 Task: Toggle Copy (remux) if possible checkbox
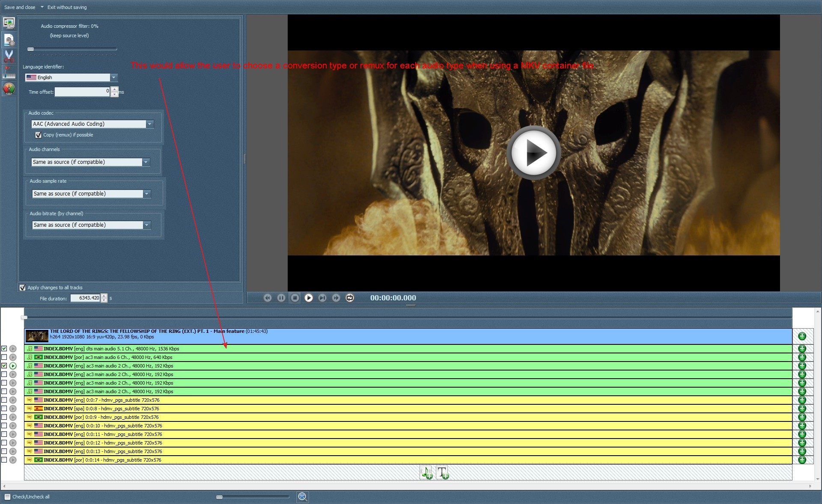point(39,135)
